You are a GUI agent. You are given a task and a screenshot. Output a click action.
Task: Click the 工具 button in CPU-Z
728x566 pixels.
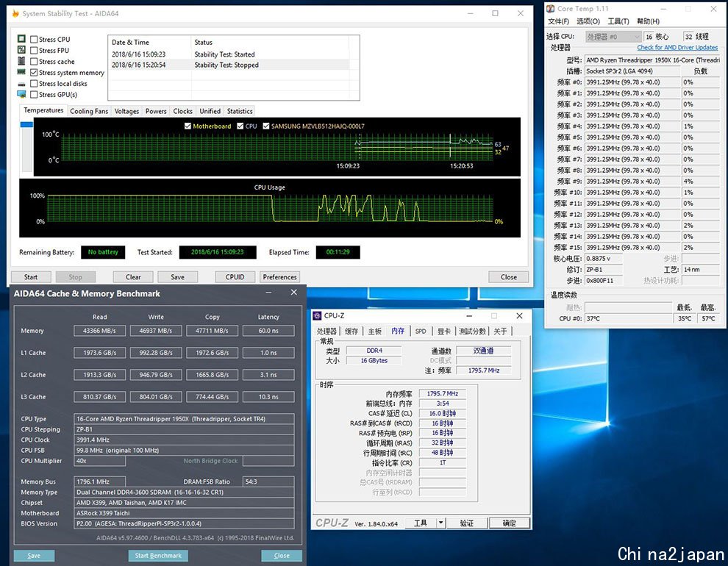421,523
